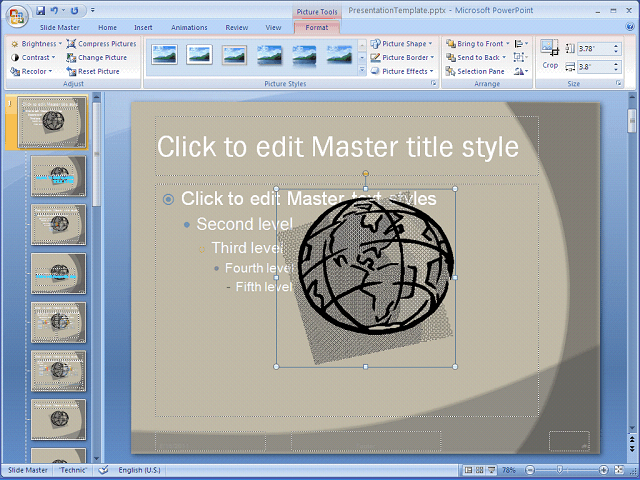Increase the shape height with up arrow
Image resolution: width=640 pixels, height=480 pixels.
[x=616, y=46]
